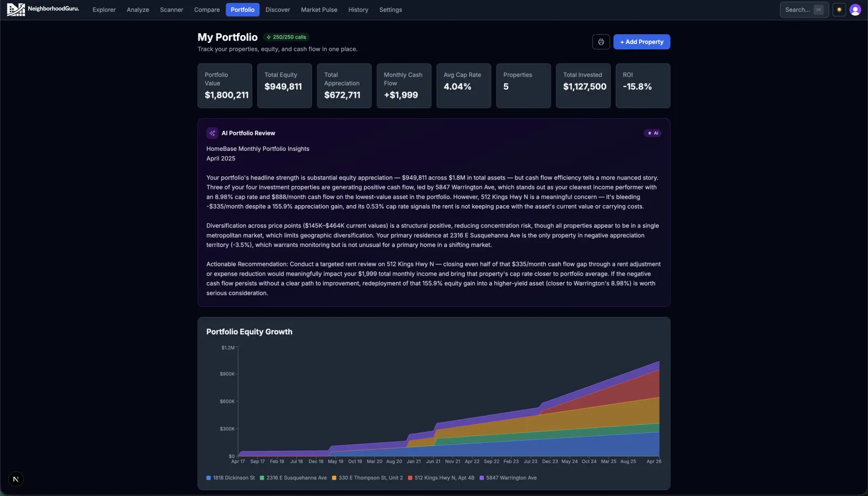Open the History section
This screenshot has width=868, height=496.
pos(358,9)
